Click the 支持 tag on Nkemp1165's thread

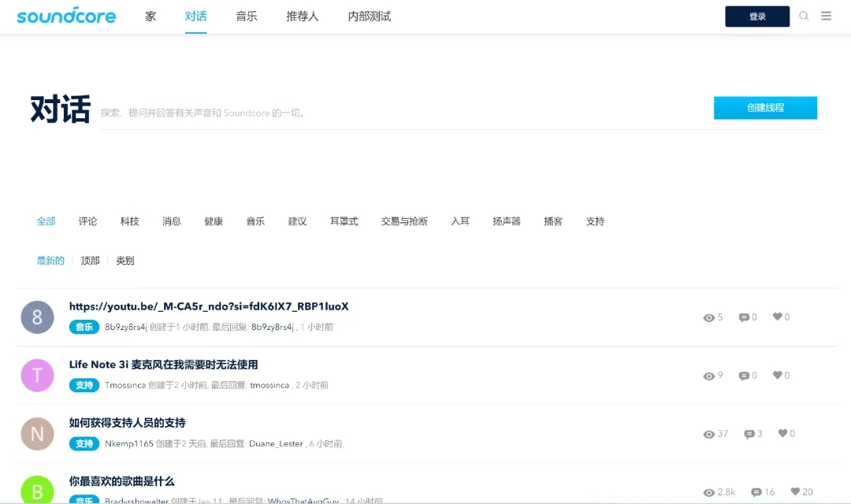coord(84,443)
